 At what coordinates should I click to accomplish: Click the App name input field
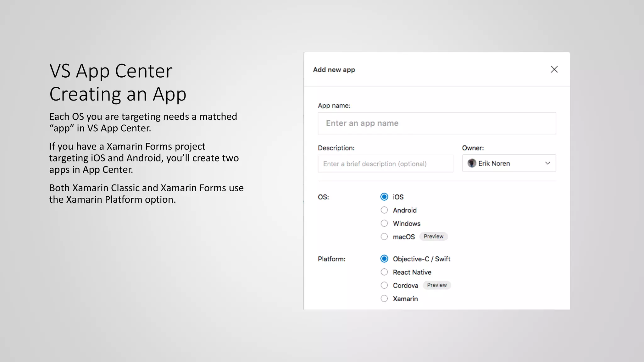point(437,123)
